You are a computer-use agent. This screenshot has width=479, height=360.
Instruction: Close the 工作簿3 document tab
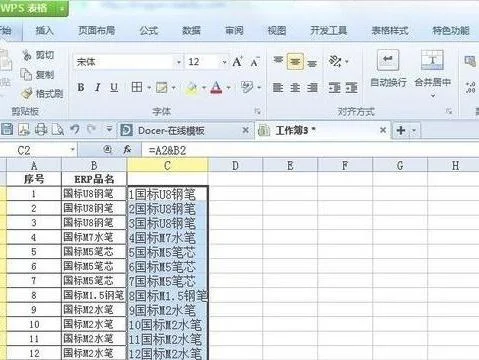pyautogui.click(x=383, y=130)
